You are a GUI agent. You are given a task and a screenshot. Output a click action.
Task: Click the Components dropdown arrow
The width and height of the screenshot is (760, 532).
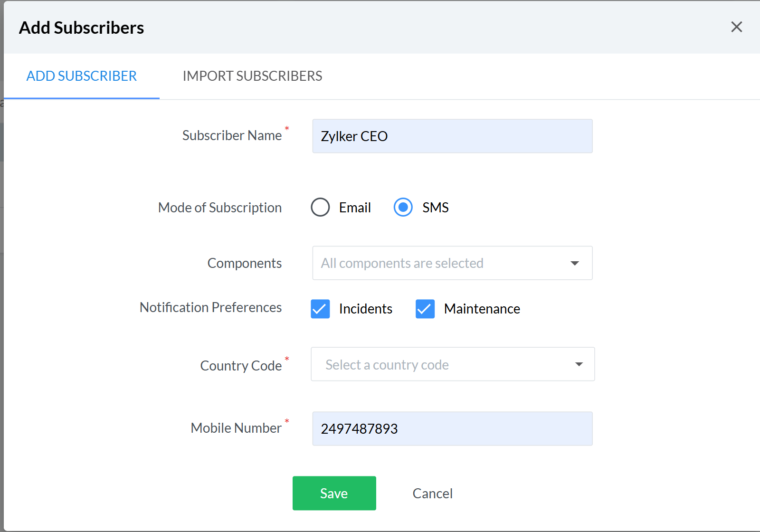[575, 263]
